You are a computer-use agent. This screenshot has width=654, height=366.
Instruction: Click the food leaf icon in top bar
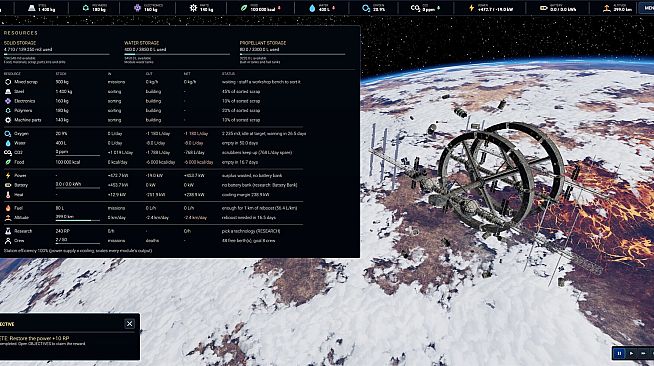pos(244,8)
